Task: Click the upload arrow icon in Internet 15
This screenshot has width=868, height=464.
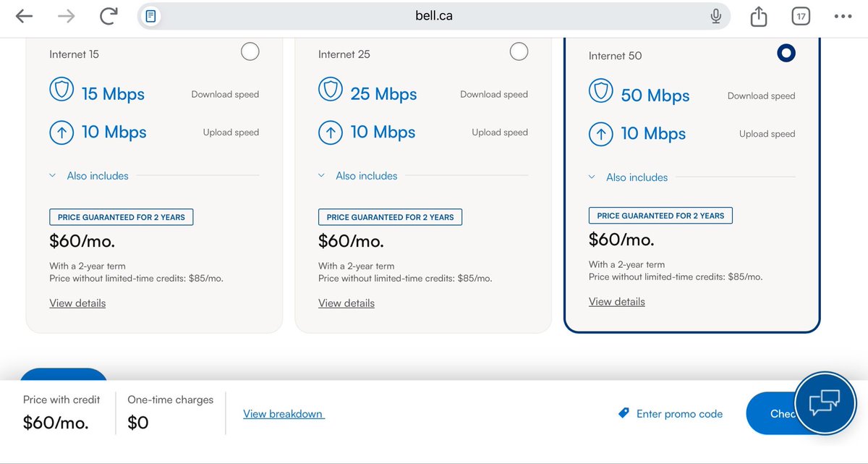Action: pyautogui.click(x=61, y=132)
